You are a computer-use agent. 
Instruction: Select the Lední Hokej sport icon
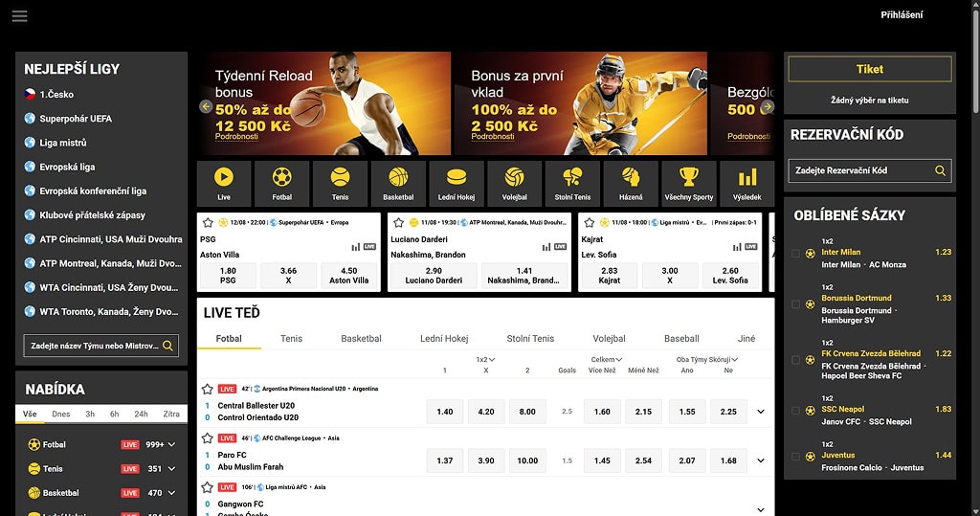(x=457, y=183)
